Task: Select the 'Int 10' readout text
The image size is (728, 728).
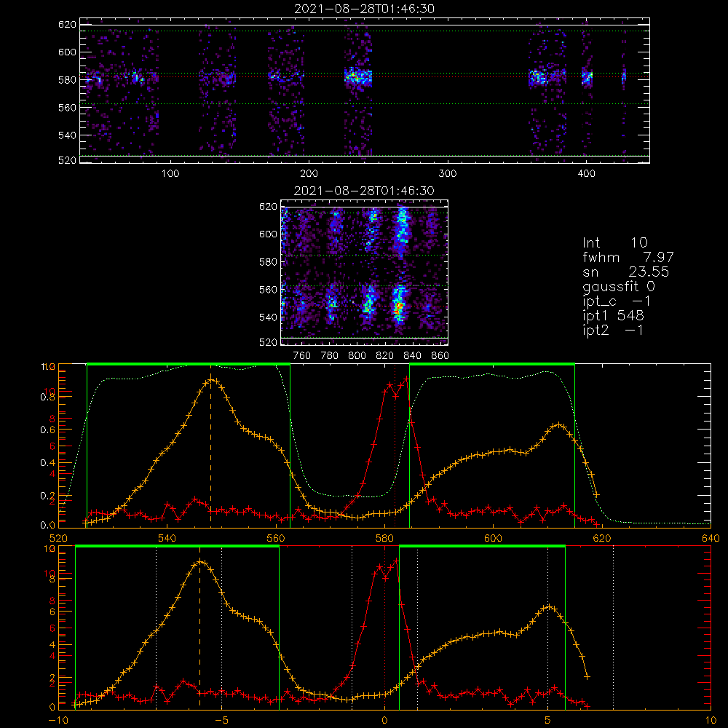Action: (614, 242)
